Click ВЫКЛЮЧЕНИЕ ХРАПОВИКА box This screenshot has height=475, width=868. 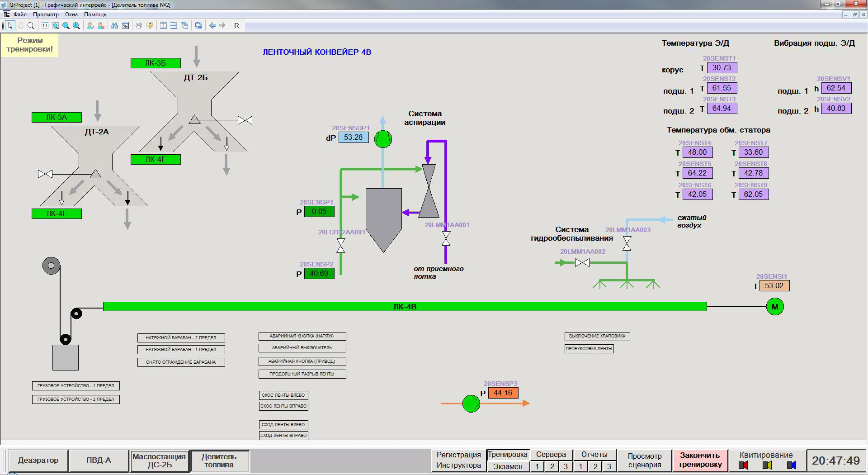click(x=597, y=336)
